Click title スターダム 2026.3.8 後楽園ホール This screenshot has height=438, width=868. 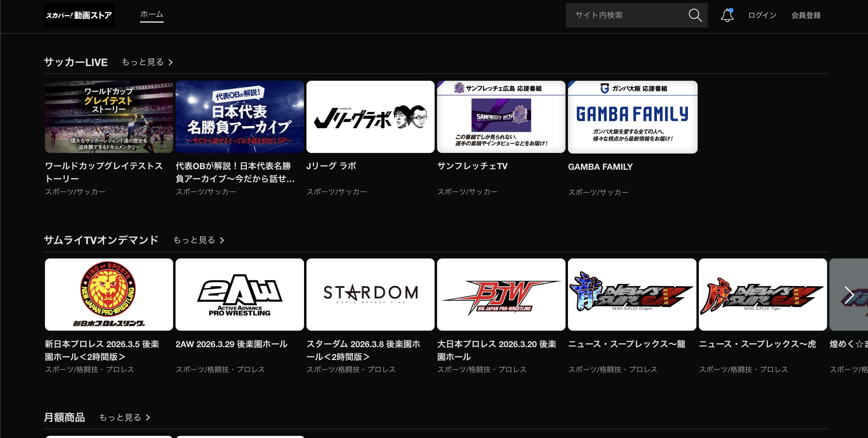coord(363,350)
